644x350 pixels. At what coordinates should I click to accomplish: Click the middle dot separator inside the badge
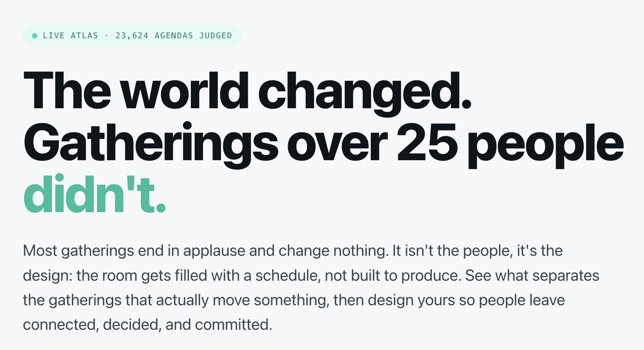point(106,36)
